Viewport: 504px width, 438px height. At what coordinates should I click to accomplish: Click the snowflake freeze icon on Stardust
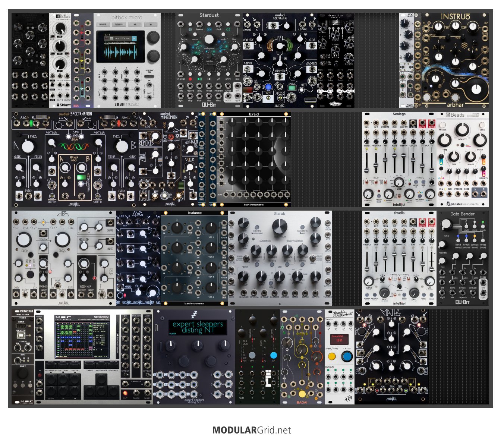(190, 29)
